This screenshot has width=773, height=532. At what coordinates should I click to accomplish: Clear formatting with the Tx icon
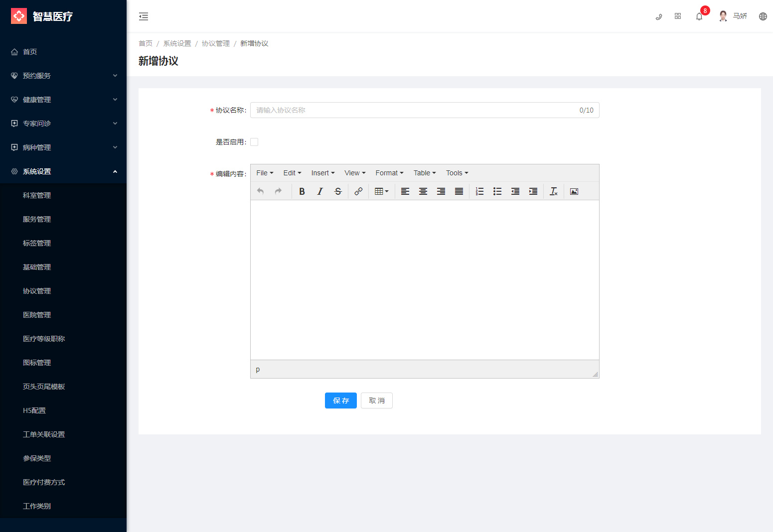(x=554, y=191)
